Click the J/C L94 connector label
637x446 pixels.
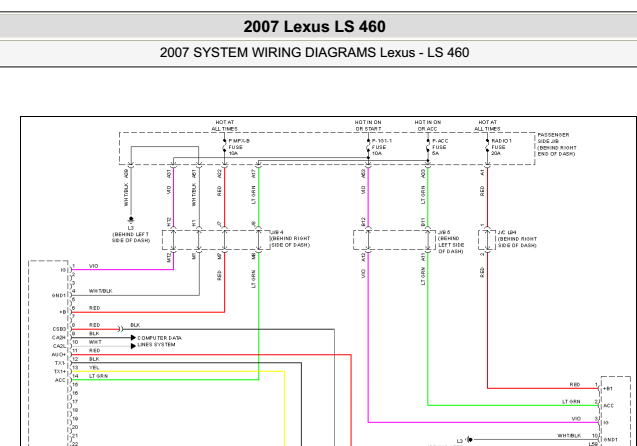517,239
